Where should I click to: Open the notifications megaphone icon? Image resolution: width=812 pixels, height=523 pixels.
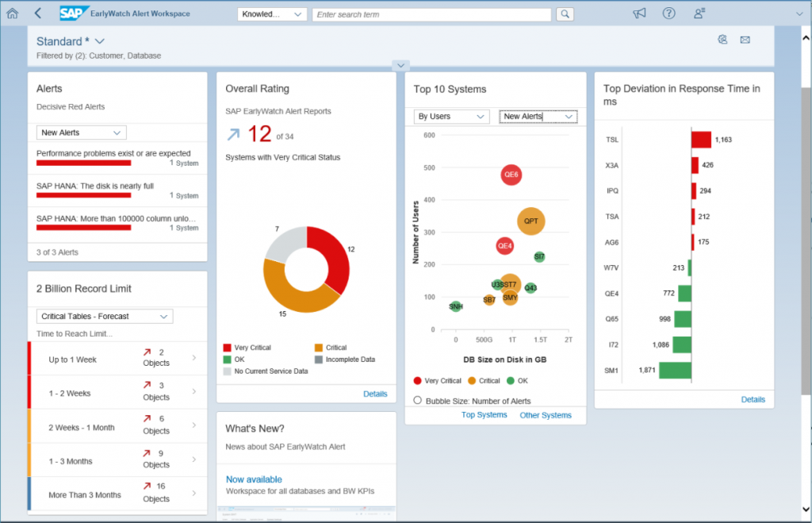(x=639, y=13)
